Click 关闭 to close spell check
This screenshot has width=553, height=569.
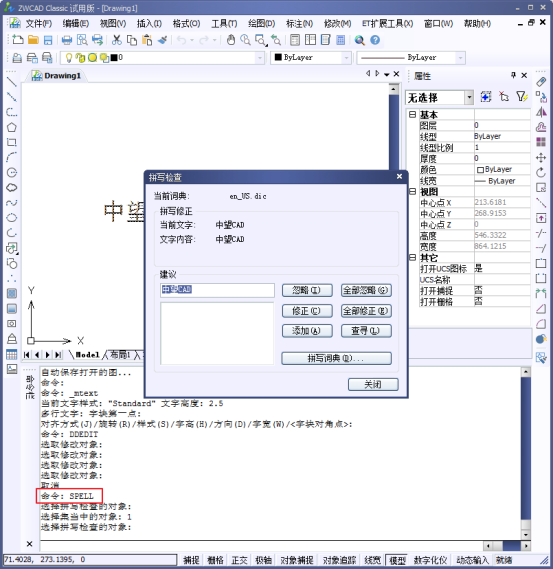373,384
